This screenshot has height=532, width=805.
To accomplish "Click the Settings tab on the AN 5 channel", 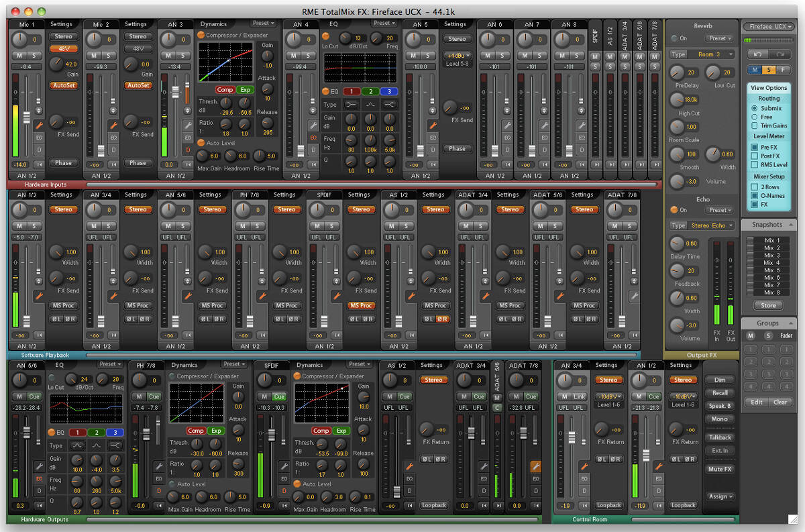I will [x=455, y=23].
